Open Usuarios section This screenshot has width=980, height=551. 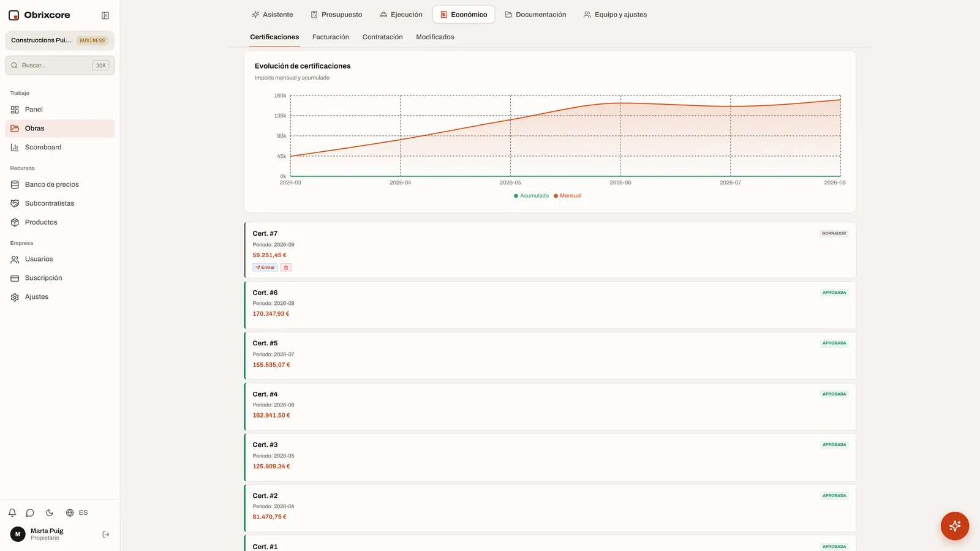(60, 259)
